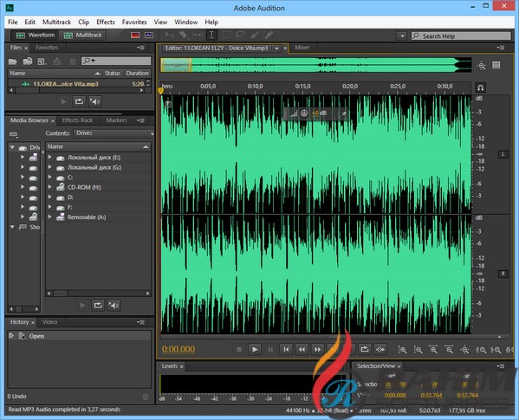Image resolution: width=519 pixels, height=420 pixels.
Task: Toggle loop playback in Media Browser
Action: [98, 305]
